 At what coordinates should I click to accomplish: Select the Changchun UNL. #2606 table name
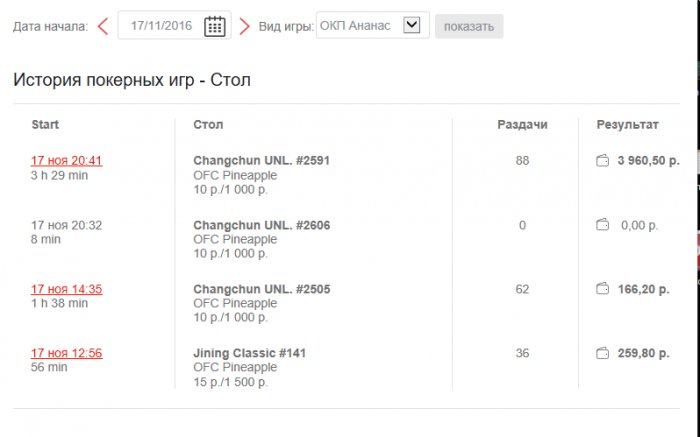tap(261, 225)
